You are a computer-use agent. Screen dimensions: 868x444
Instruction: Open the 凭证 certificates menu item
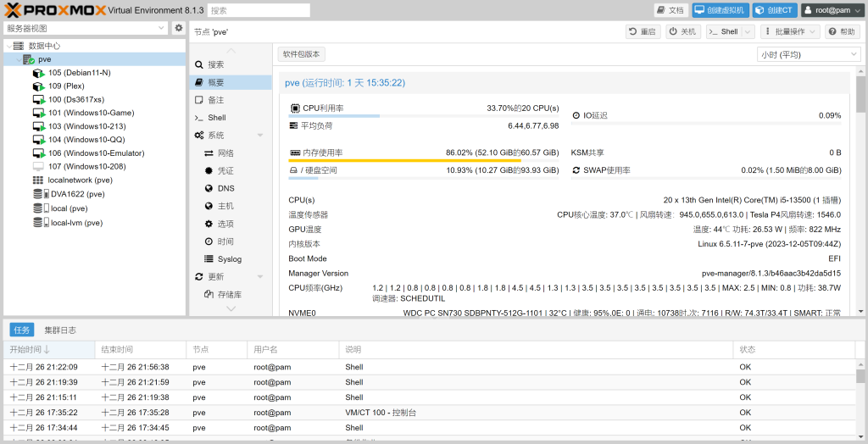[x=231, y=170]
